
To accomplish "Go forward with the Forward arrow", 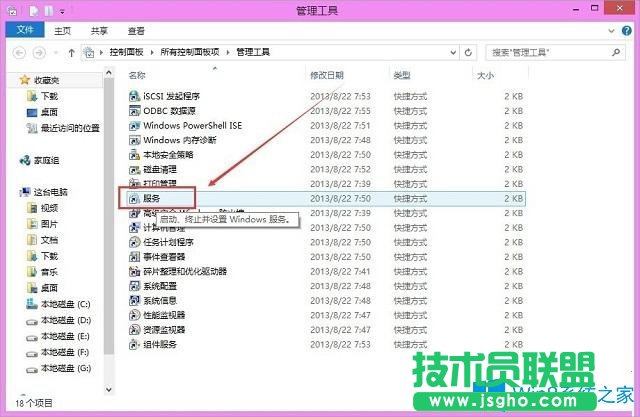I will click(x=39, y=52).
